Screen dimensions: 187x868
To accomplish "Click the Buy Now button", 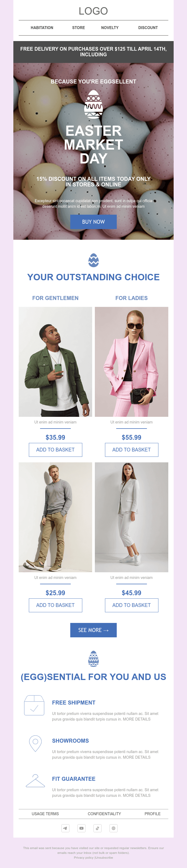I will click(x=93, y=222).
